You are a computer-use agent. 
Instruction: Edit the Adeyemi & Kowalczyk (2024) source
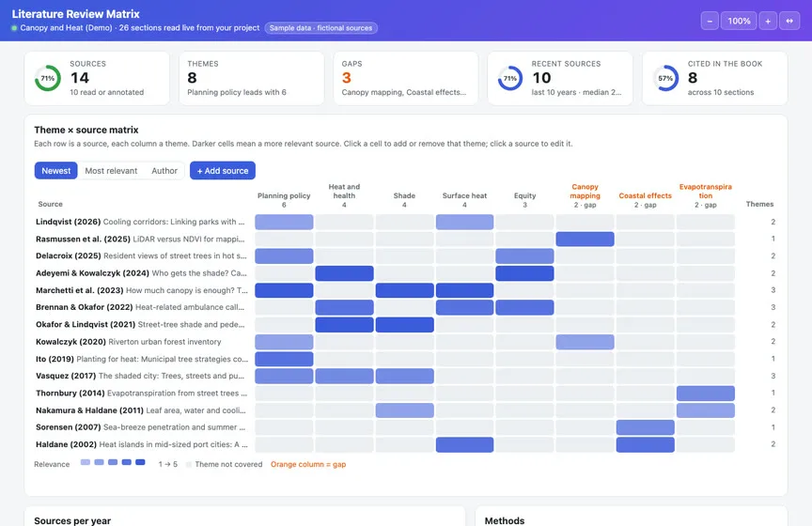click(x=141, y=272)
